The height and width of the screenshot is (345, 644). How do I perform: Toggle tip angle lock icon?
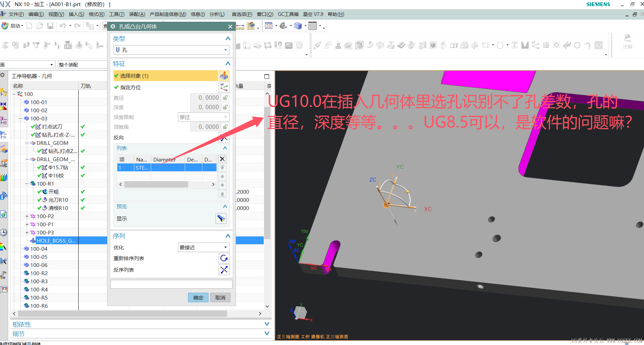click(225, 127)
